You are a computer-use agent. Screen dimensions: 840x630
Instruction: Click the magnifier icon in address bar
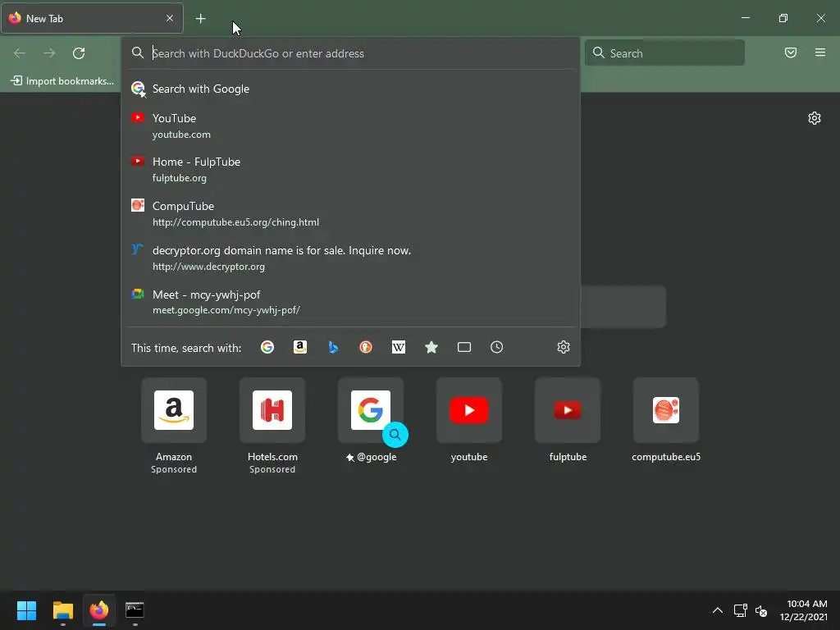[x=138, y=52]
